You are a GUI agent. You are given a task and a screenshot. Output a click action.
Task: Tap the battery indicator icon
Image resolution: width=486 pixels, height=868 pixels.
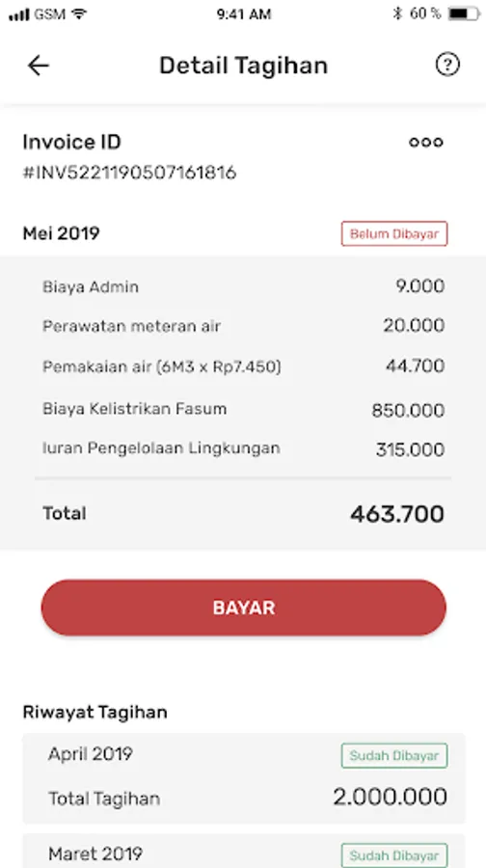point(464,14)
